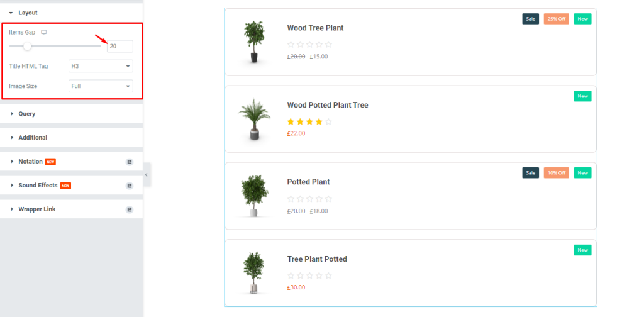Expand the Sound Effects section
The image size is (644, 317).
[x=38, y=186]
